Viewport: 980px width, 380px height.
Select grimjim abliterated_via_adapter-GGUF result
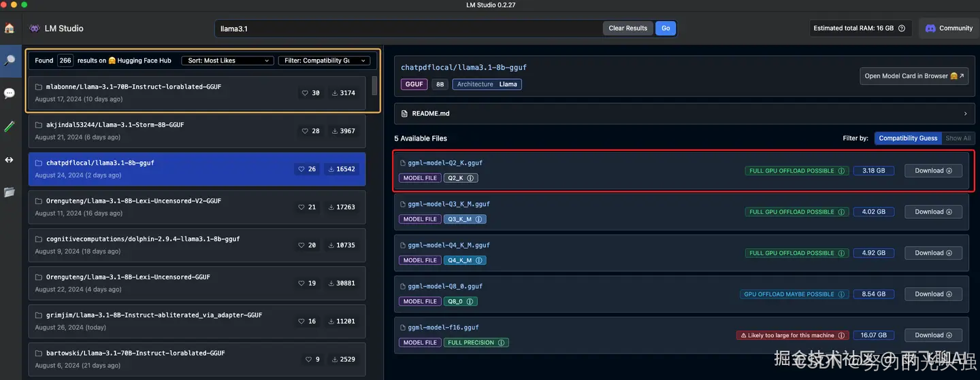[x=197, y=322]
